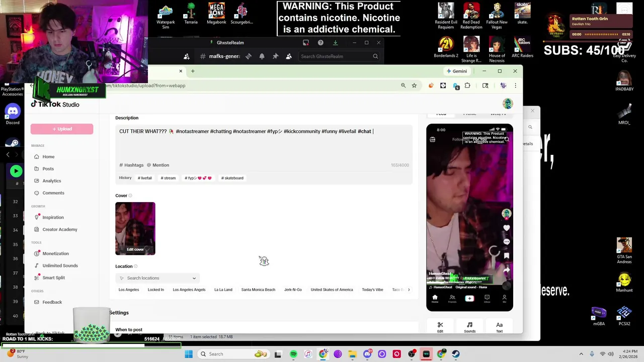Open Comments in the sidebar
The width and height of the screenshot is (644, 362).
pos(53,193)
